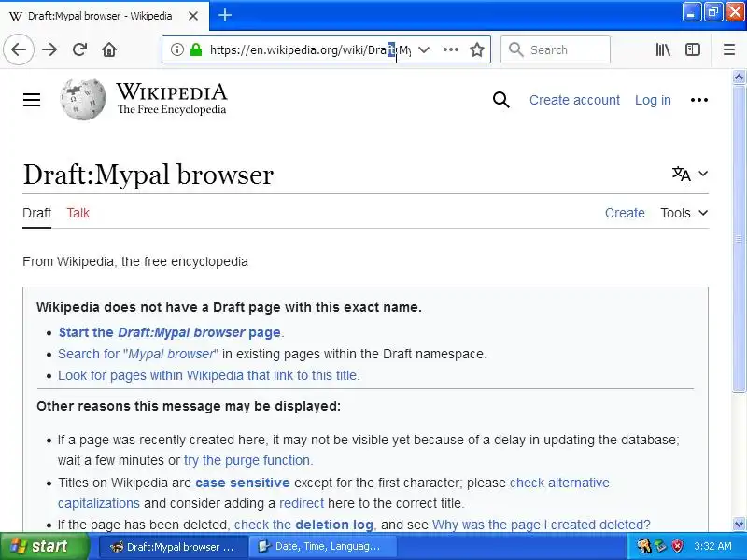
Task: Open the Windows Start menu
Action: click(x=44, y=546)
